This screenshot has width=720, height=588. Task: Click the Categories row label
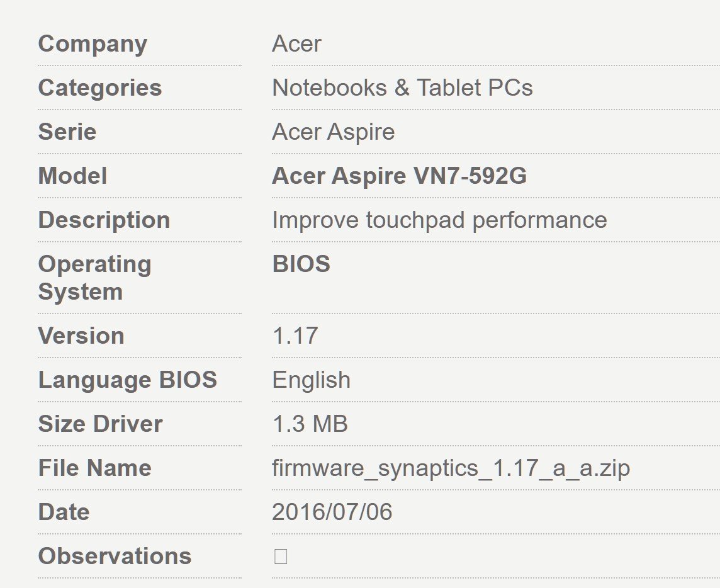tap(99, 88)
